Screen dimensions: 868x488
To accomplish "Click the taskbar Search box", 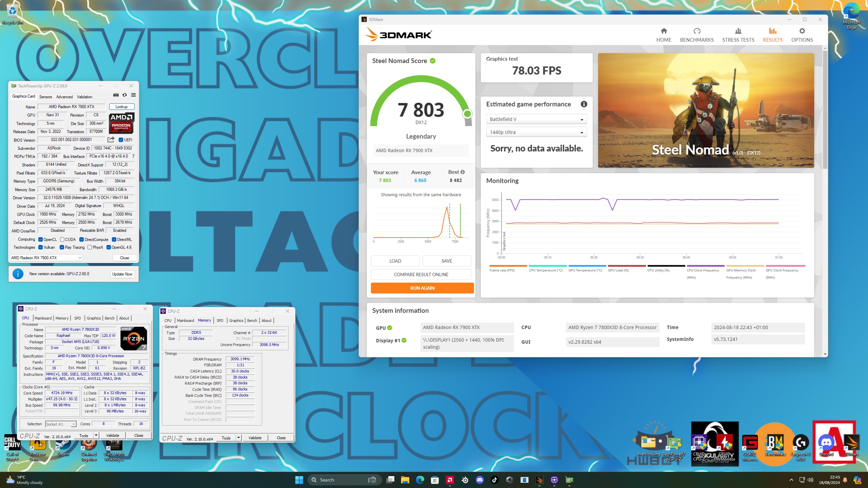I will click(344, 480).
